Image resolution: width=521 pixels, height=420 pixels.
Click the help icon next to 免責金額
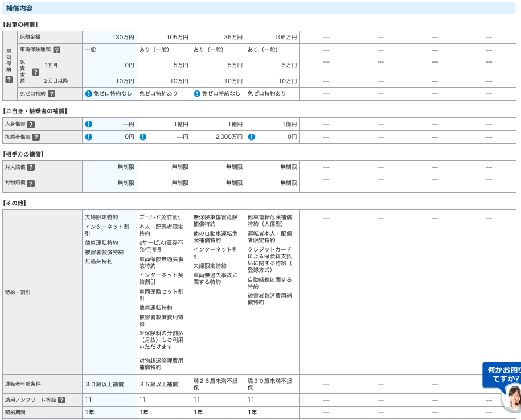point(35,72)
